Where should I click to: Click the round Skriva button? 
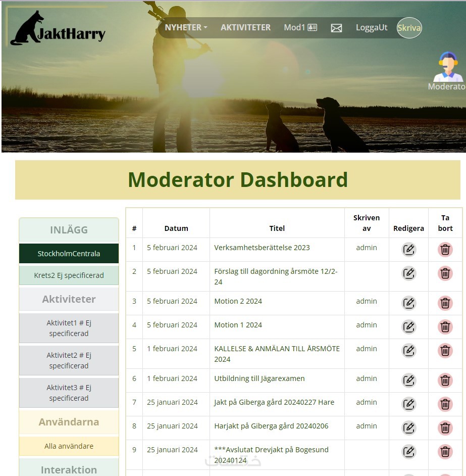(409, 28)
